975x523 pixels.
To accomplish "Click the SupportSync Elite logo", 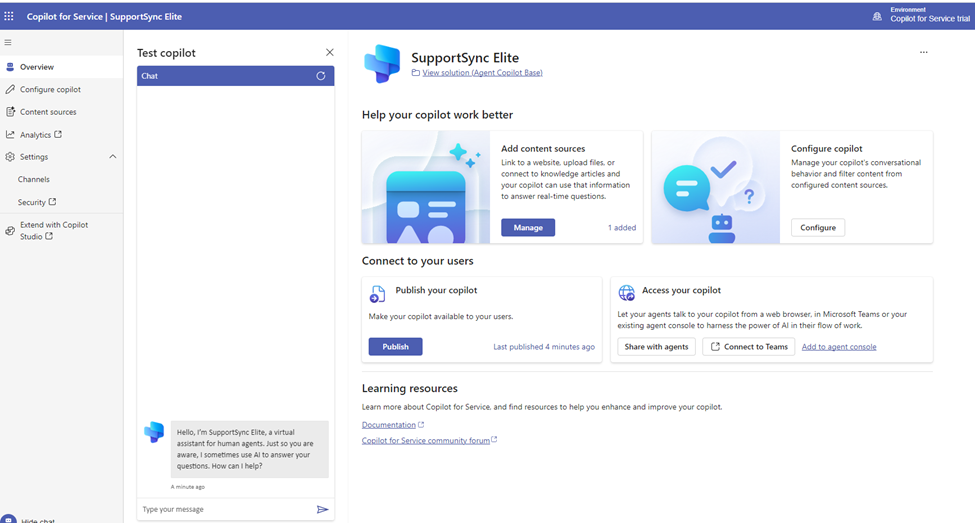I will coord(382,63).
